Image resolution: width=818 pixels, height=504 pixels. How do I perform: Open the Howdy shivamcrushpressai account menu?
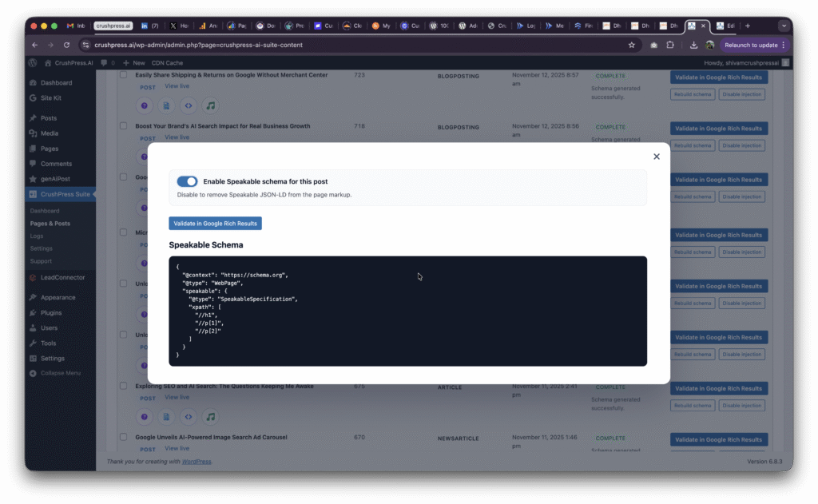tap(747, 62)
